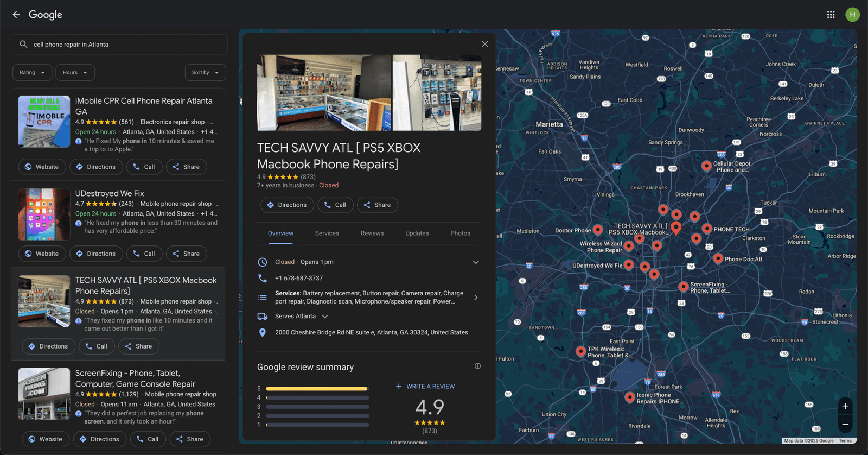The width and height of the screenshot is (868, 455).
Task: Zoom in on the map
Action: point(845,406)
